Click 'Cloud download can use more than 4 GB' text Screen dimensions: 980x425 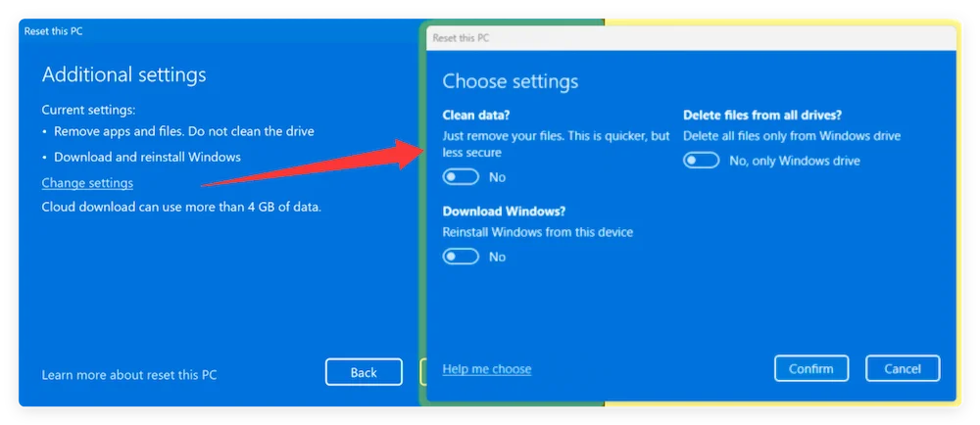(181, 207)
